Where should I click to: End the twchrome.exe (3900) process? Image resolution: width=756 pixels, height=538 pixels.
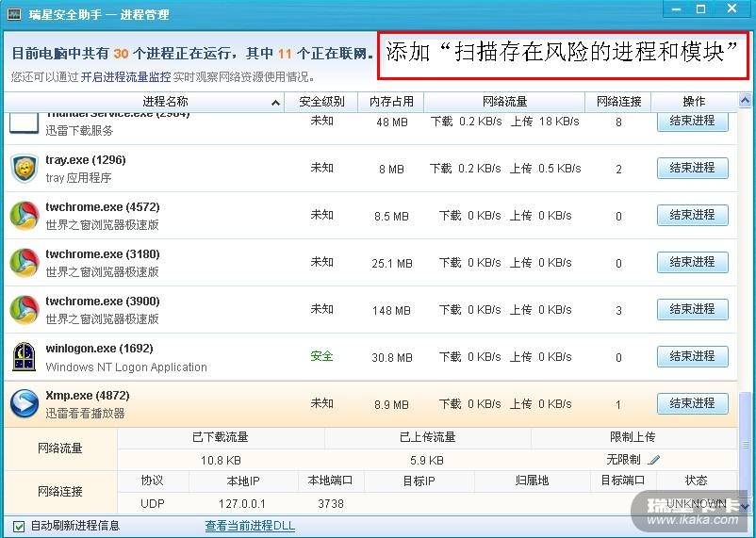pos(692,309)
